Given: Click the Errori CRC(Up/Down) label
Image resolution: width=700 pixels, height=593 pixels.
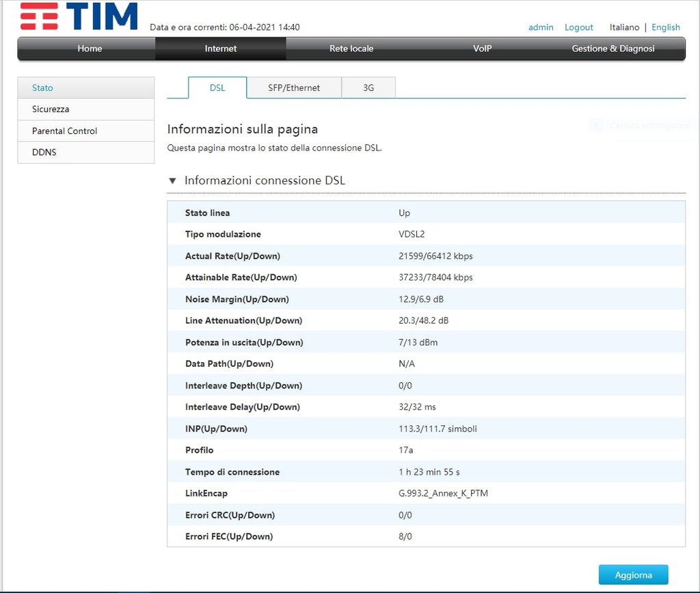Looking at the screenshot, I should [x=230, y=515].
